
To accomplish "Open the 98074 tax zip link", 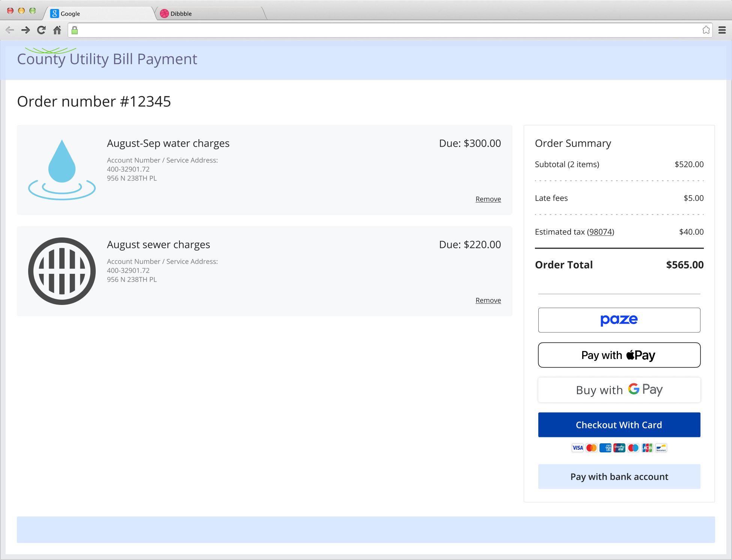I will 600,232.
